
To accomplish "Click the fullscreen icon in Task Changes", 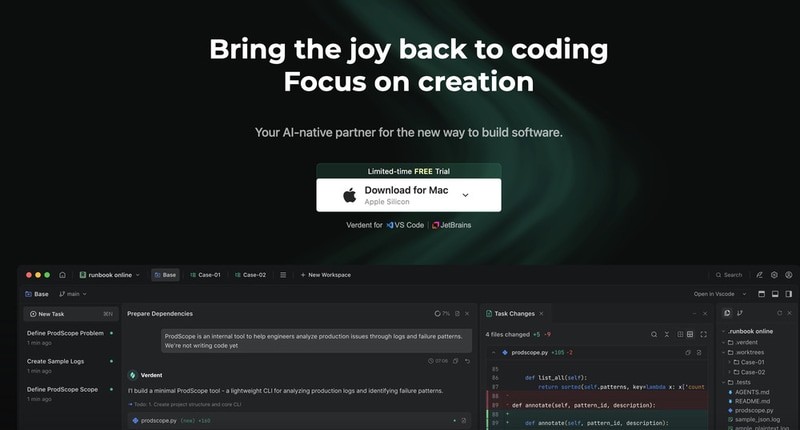I will [702, 334].
